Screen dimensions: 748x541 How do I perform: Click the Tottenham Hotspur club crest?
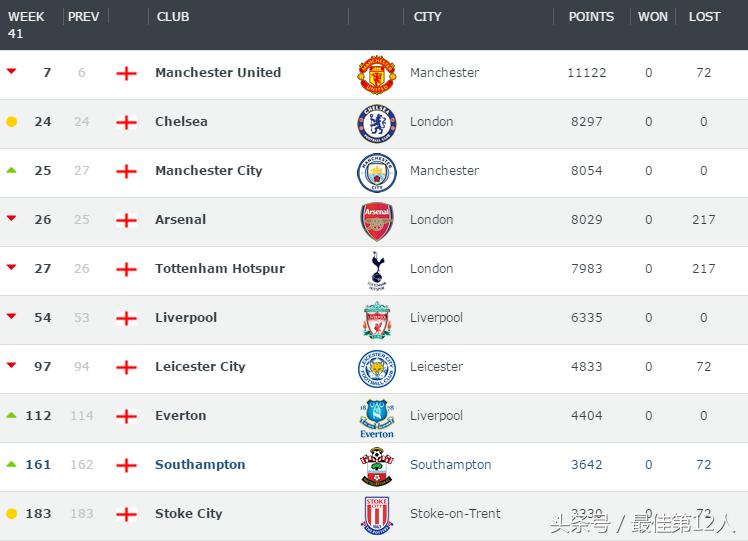377,270
